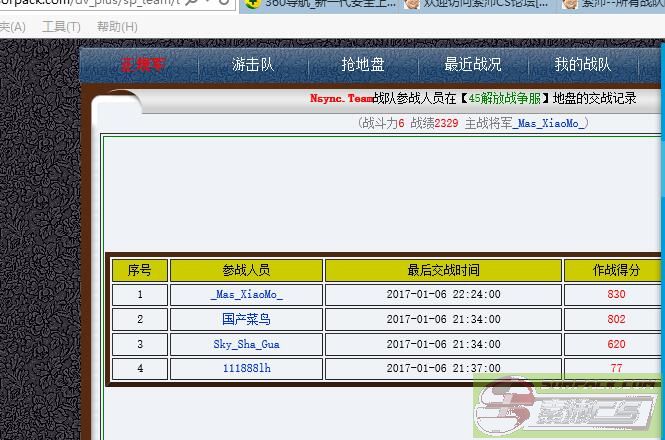Open the 工具(T) menu
This screenshot has height=440, width=665.
point(61,27)
